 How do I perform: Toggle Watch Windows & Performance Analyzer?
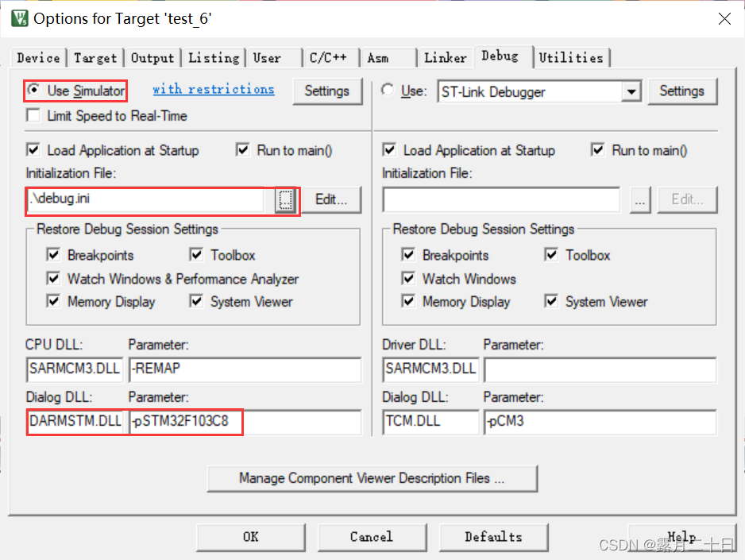click(x=53, y=278)
